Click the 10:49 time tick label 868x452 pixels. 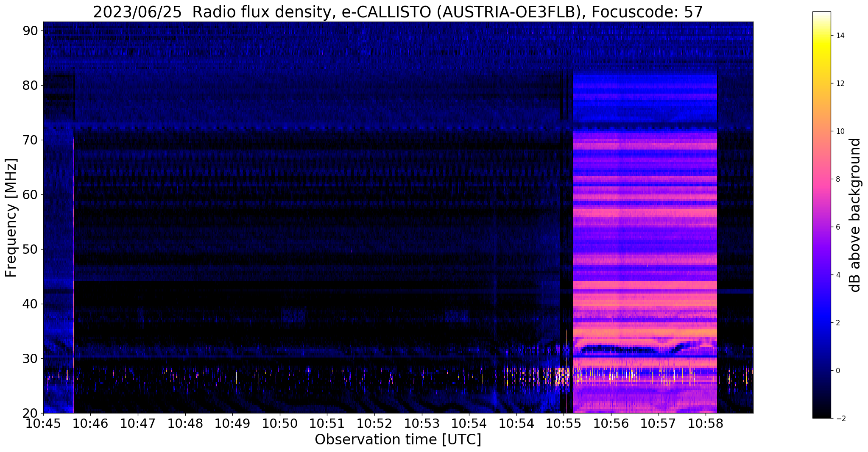pos(232,423)
